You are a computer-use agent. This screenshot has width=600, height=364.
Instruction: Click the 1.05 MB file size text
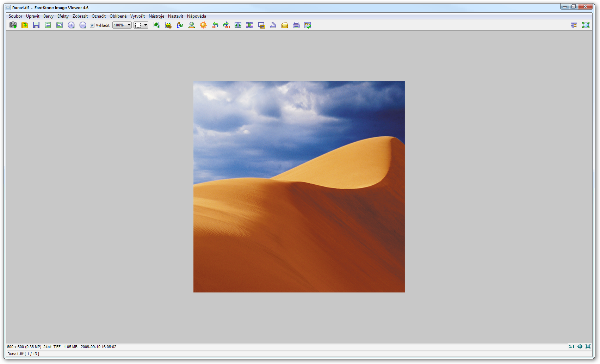click(x=70, y=347)
